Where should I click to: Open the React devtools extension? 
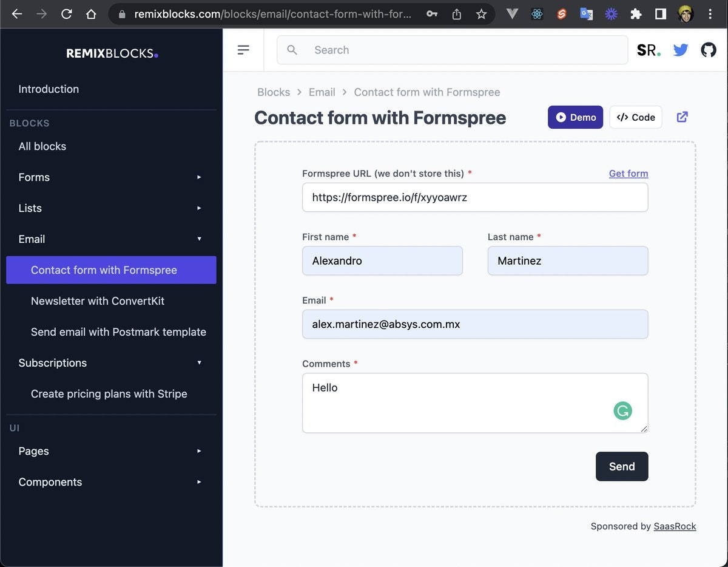pos(537,14)
